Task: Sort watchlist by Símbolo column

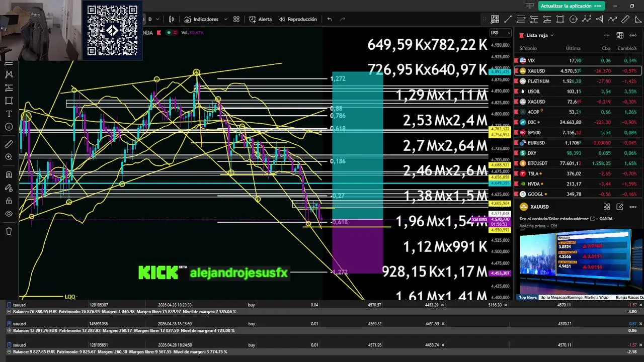Action: (x=528, y=48)
